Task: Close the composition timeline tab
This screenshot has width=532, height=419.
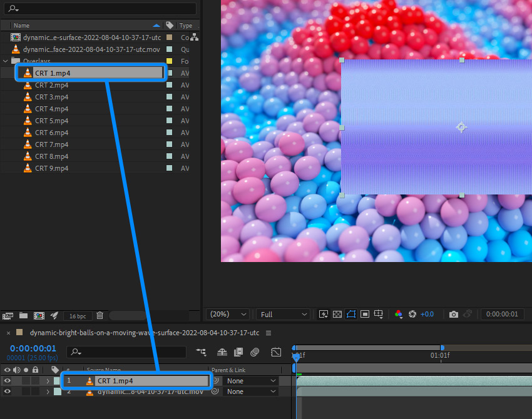Action: [x=9, y=333]
